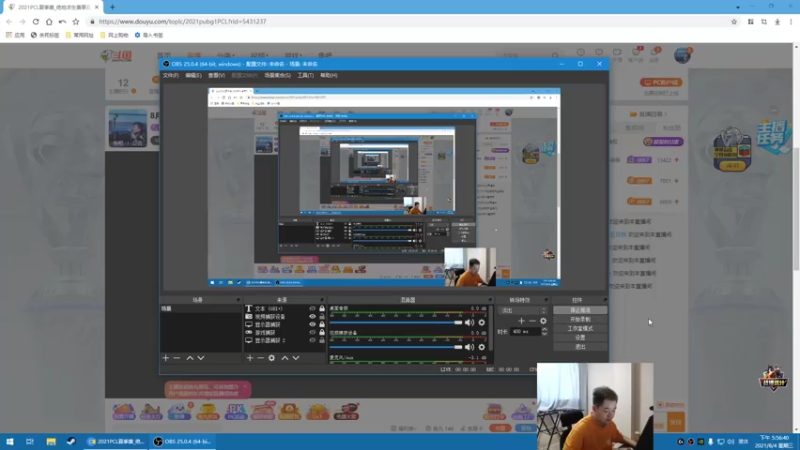
Task: Add a new source with the Sources plus icon
Action: pyautogui.click(x=249, y=358)
